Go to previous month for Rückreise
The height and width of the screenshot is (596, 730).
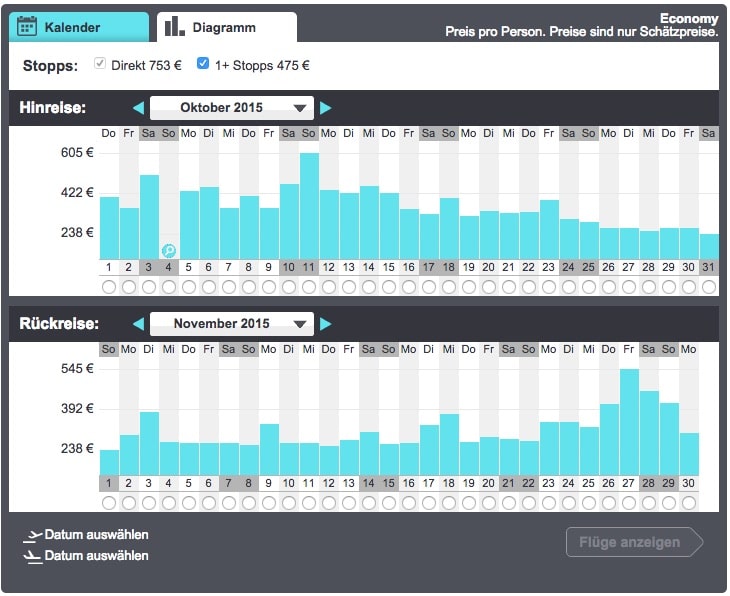(x=138, y=324)
